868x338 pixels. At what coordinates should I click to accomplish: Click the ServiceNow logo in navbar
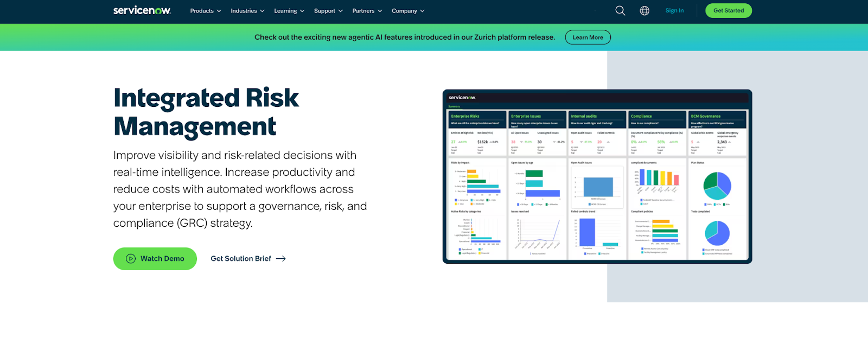pos(142,10)
